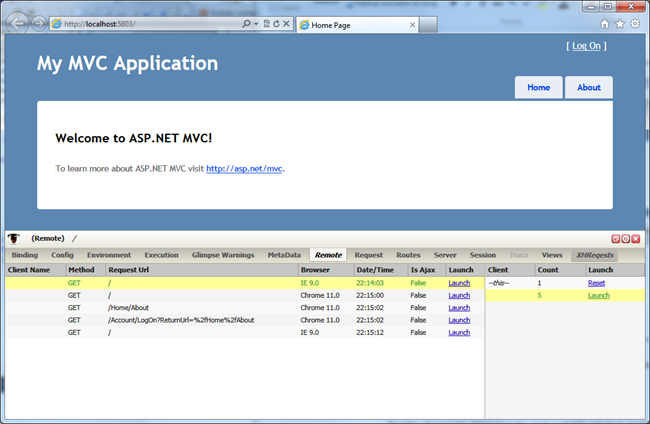Close the Glimpse panel with red X
650x424 pixels.
(637, 239)
